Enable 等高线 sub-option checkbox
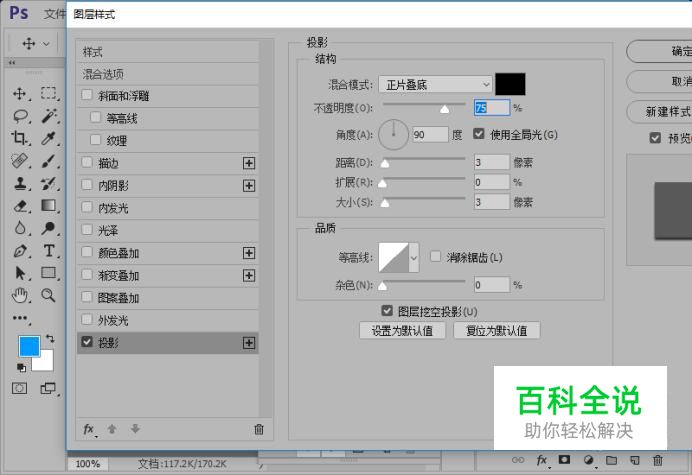This screenshot has width=692, height=475. click(x=95, y=117)
